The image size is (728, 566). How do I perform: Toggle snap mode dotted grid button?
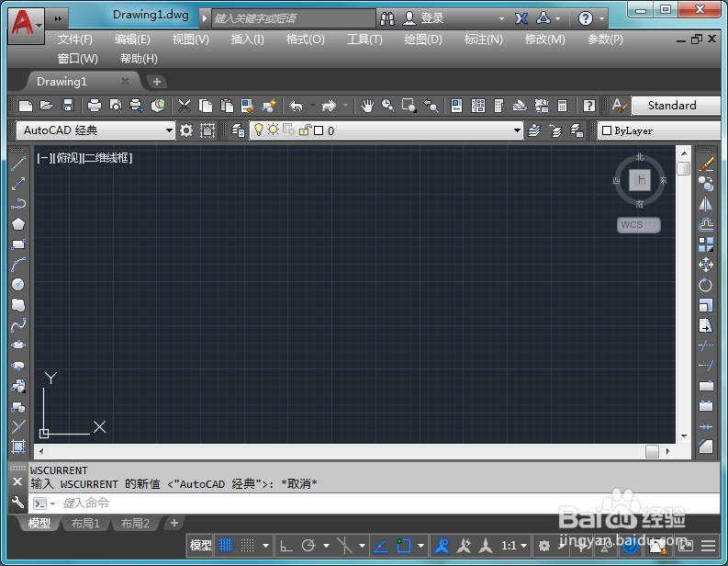click(x=249, y=545)
